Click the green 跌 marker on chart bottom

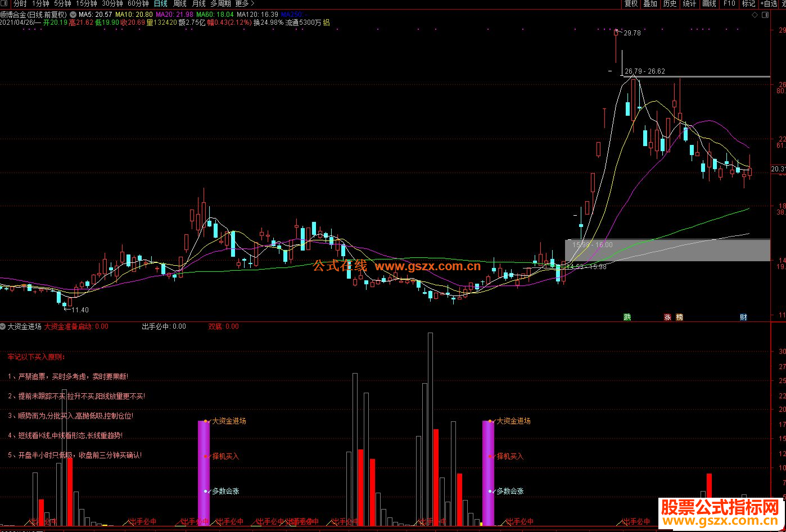(x=627, y=317)
